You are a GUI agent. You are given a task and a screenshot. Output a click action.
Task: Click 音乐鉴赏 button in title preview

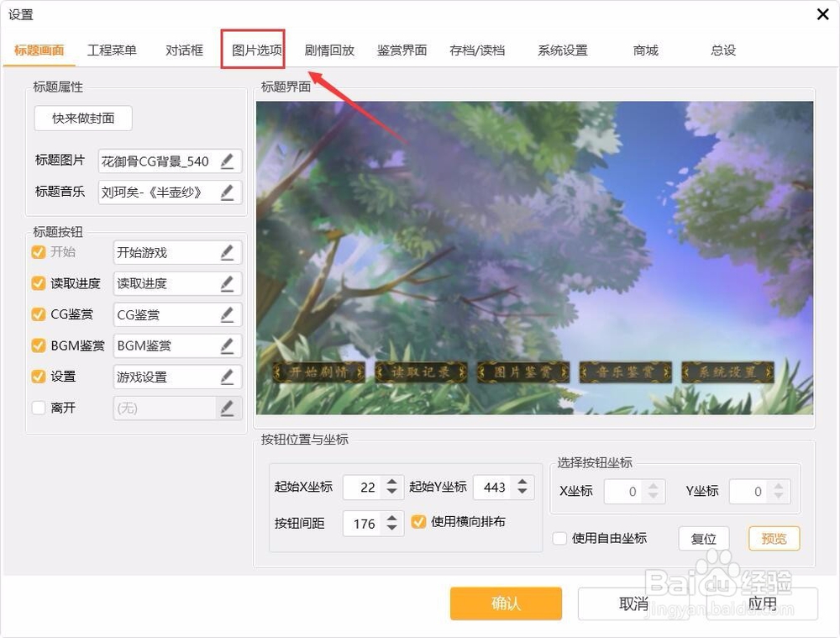tap(625, 372)
